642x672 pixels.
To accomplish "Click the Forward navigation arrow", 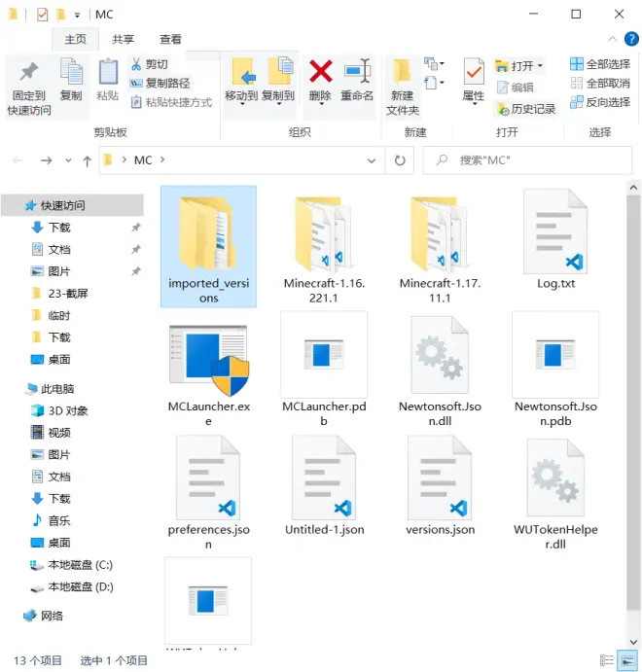I will 47,160.
